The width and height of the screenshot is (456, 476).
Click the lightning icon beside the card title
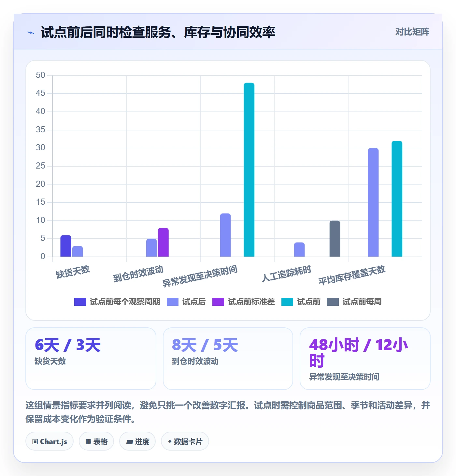click(x=31, y=33)
